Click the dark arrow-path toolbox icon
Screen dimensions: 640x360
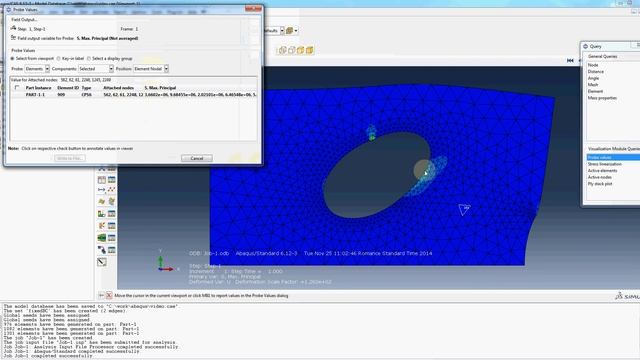coord(102,249)
